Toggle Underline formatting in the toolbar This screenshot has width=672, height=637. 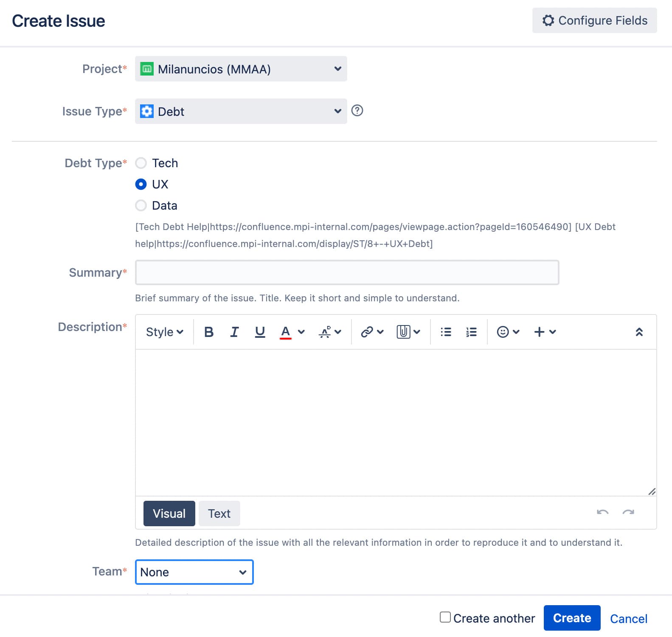click(x=260, y=332)
